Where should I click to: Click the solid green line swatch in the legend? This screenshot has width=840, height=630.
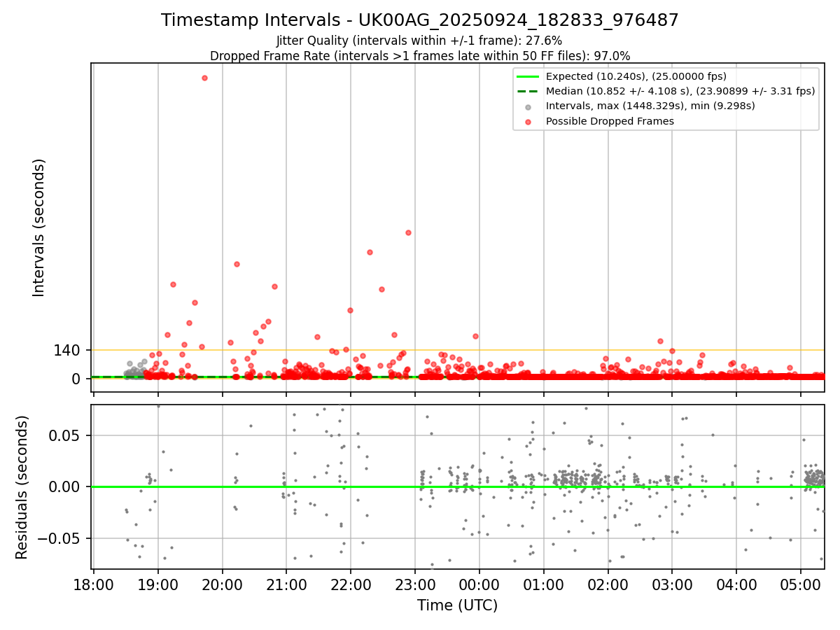(x=528, y=76)
